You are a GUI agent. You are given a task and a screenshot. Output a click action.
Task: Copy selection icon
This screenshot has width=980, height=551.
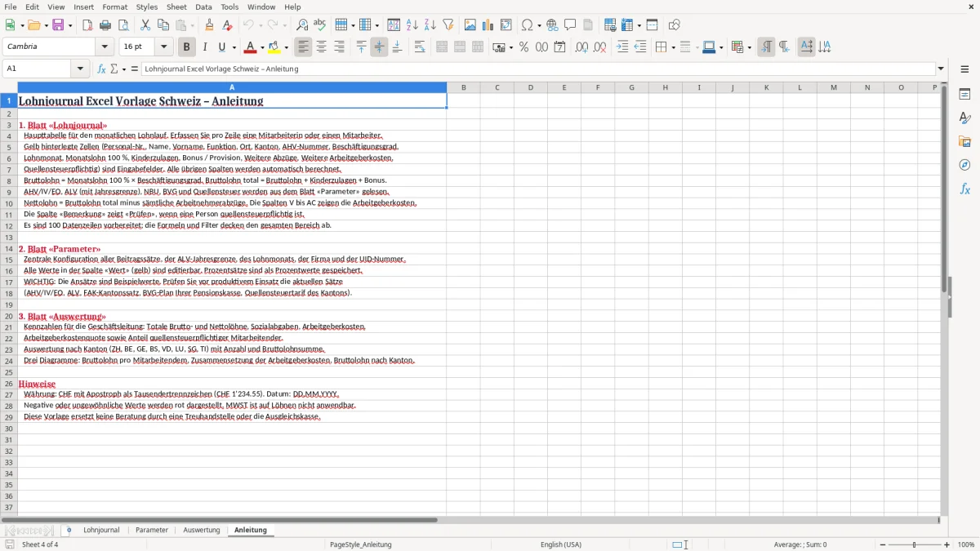coord(163,25)
